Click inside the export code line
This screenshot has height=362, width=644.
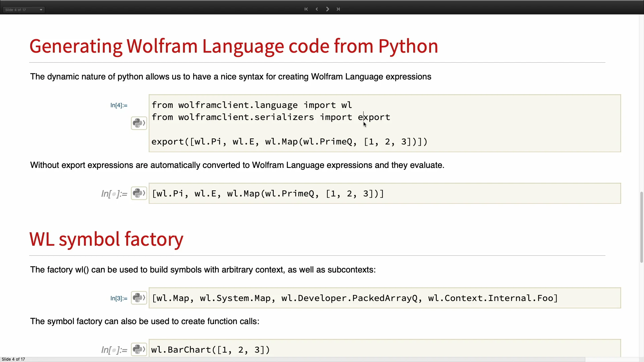coord(289,142)
